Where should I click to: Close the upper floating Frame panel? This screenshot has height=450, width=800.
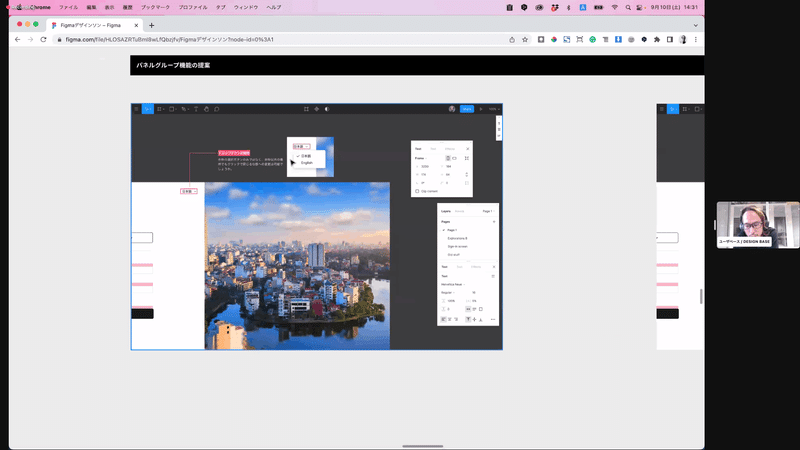467,148
